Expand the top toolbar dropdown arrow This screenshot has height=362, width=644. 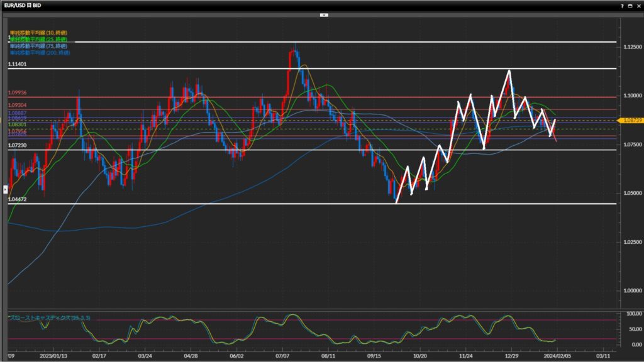point(324,14)
